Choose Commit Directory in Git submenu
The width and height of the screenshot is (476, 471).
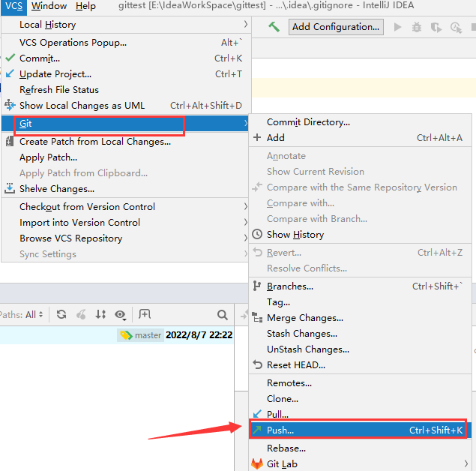[360, 121]
